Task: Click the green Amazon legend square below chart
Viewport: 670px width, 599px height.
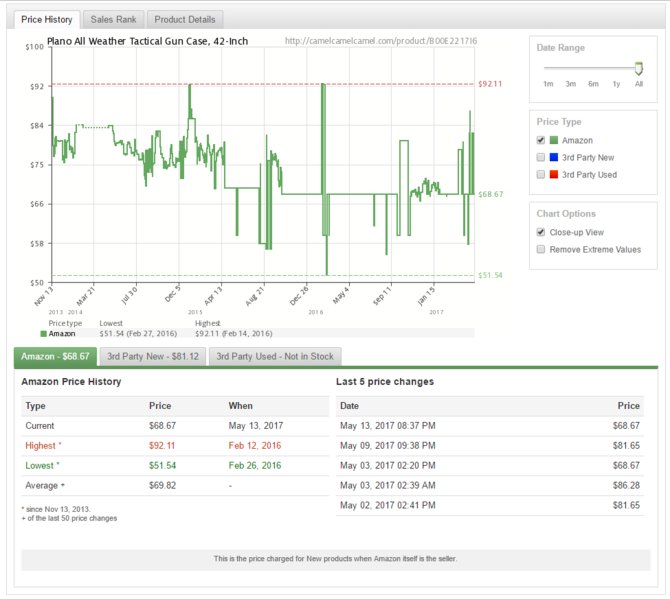Action: [43, 334]
